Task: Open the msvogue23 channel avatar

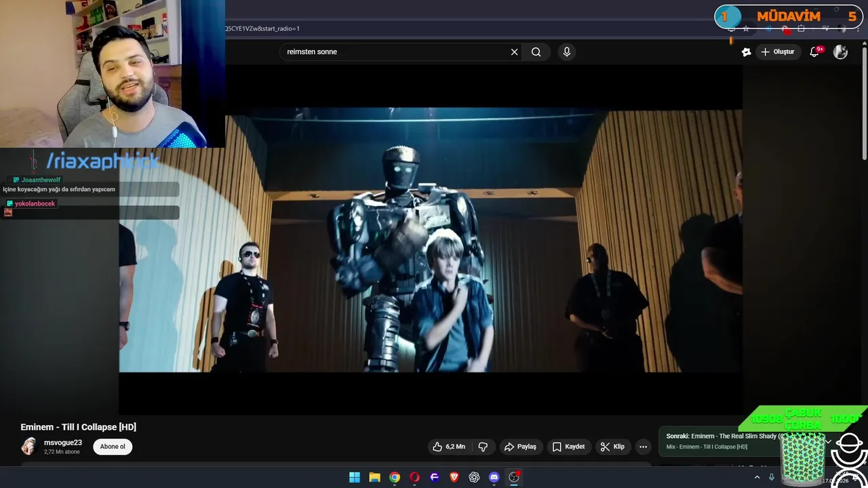Action: point(28,446)
